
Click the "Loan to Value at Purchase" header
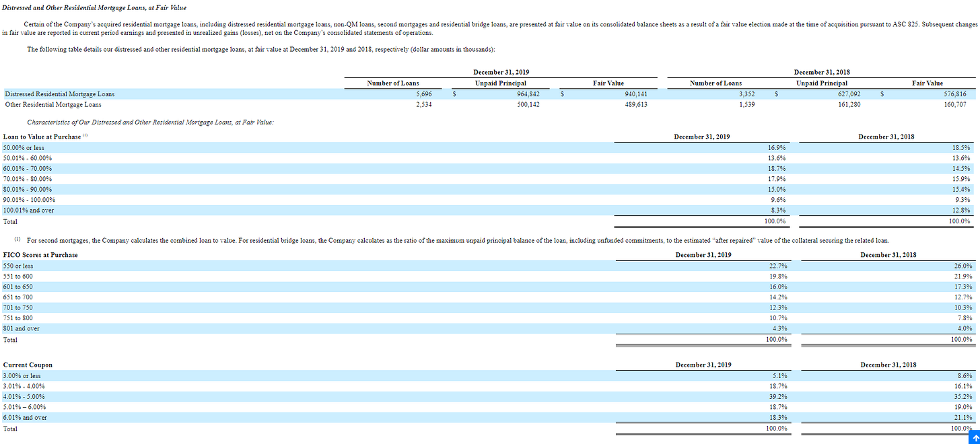42,137
